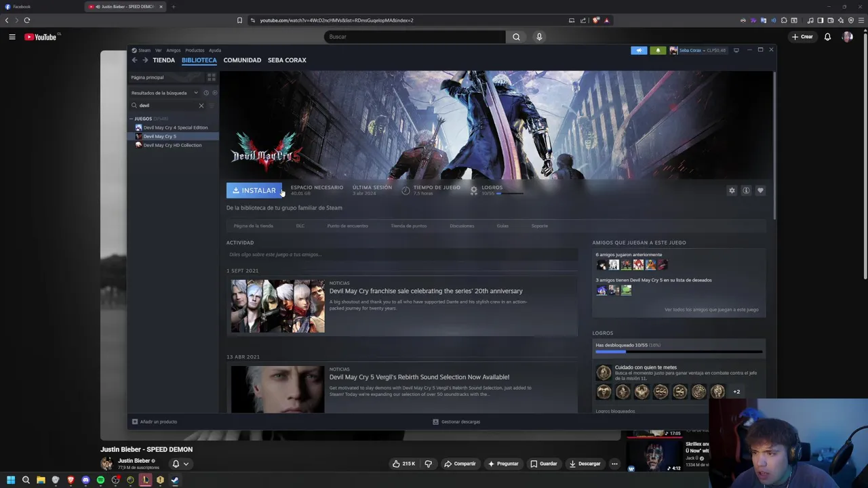Open the Ver menu
Viewport: 868px width, 488px height.
coord(158,50)
